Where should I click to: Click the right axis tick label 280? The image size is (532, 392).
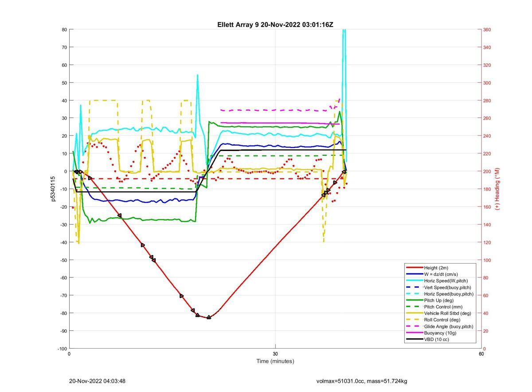[487, 101]
